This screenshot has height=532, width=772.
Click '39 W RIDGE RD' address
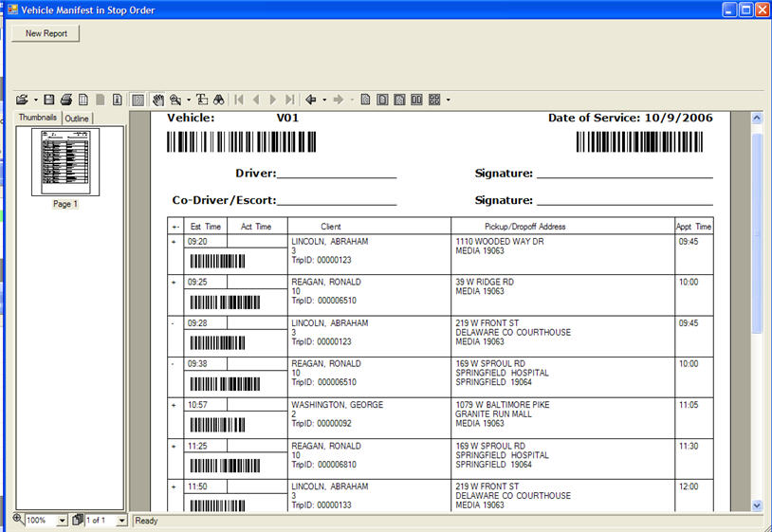[485, 282]
